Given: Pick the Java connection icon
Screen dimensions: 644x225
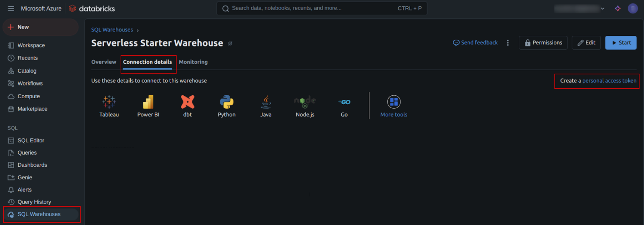Looking at the screenshot, I should click(266, 102).
